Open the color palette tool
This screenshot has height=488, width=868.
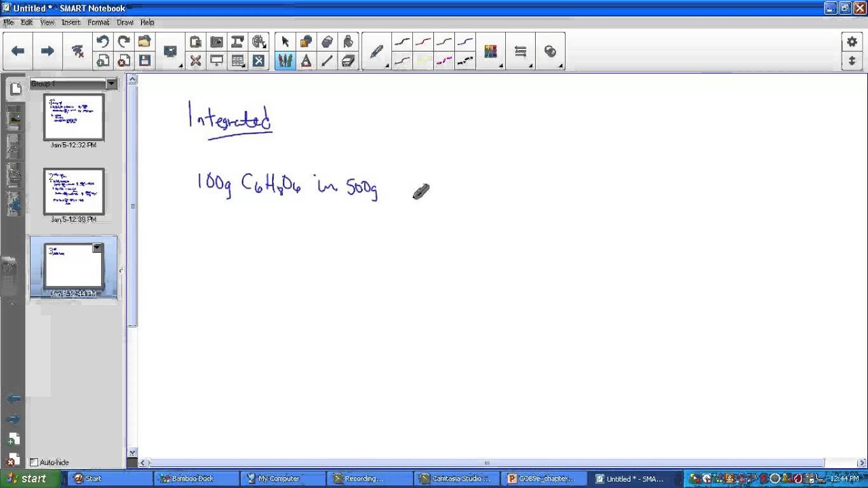490,52
